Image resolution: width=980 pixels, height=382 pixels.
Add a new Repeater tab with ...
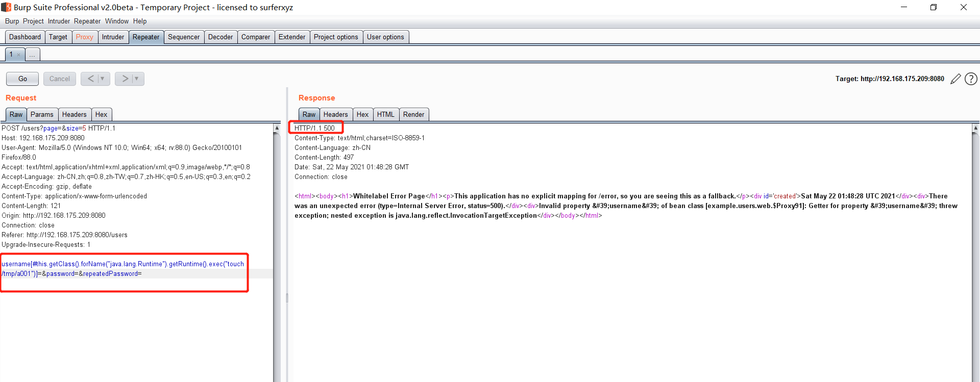(32, 55)
